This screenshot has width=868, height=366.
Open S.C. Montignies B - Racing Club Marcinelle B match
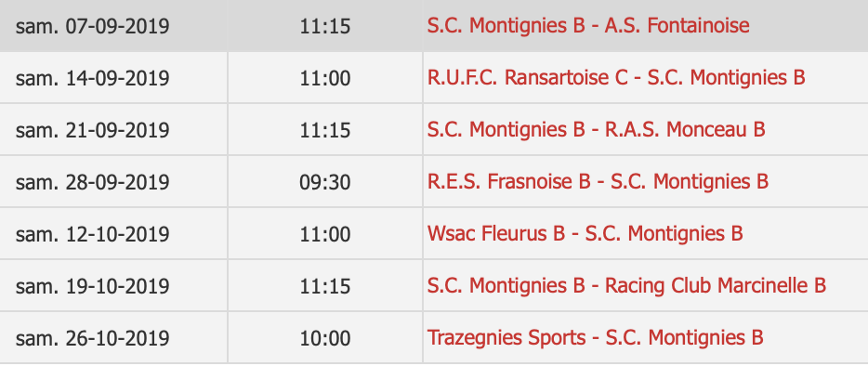click(x=626, y=286)
